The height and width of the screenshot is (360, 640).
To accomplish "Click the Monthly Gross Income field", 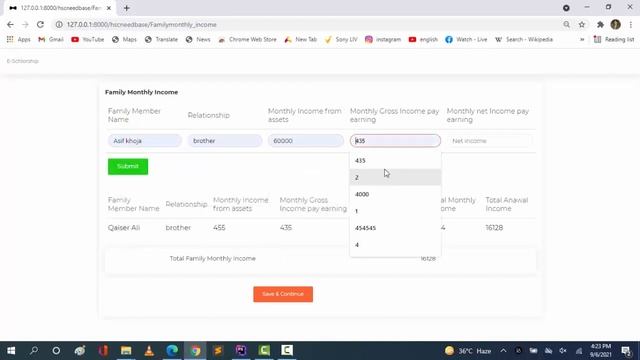I will 395,141.
